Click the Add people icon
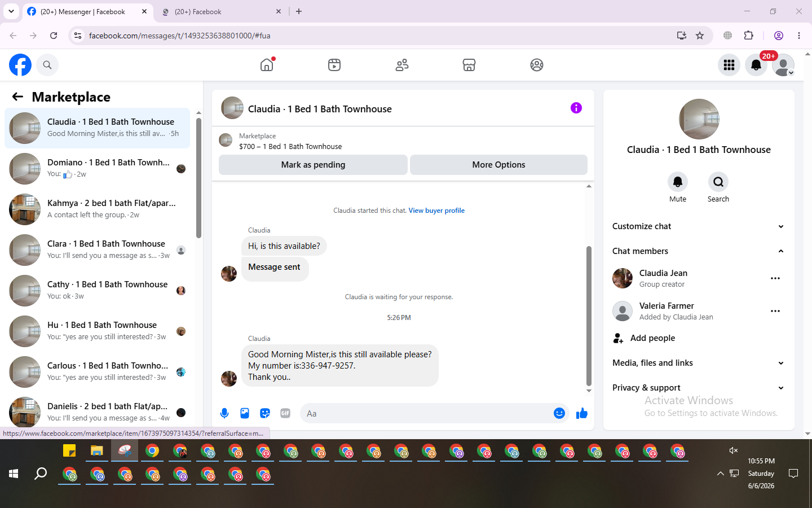Image resolution: width=812 pixels, height=508 pixels. (x=619, y=338)
